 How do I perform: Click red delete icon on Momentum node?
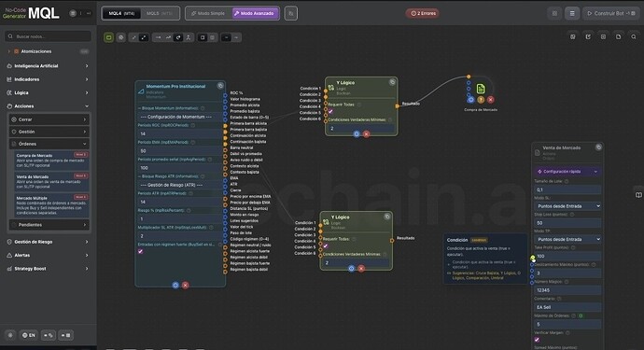point(185,285)
